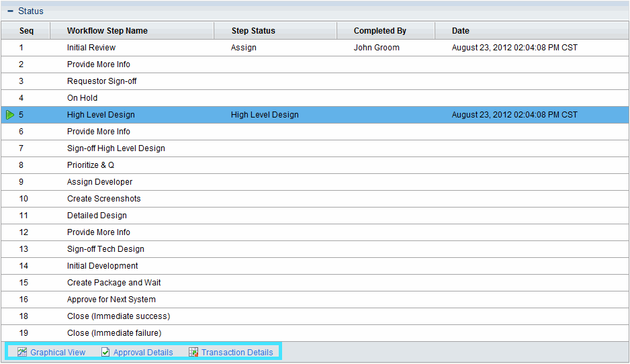Select the Close (Immediate failure) row
This screenshot has height=364, width=630.
(x=114, y=333)
